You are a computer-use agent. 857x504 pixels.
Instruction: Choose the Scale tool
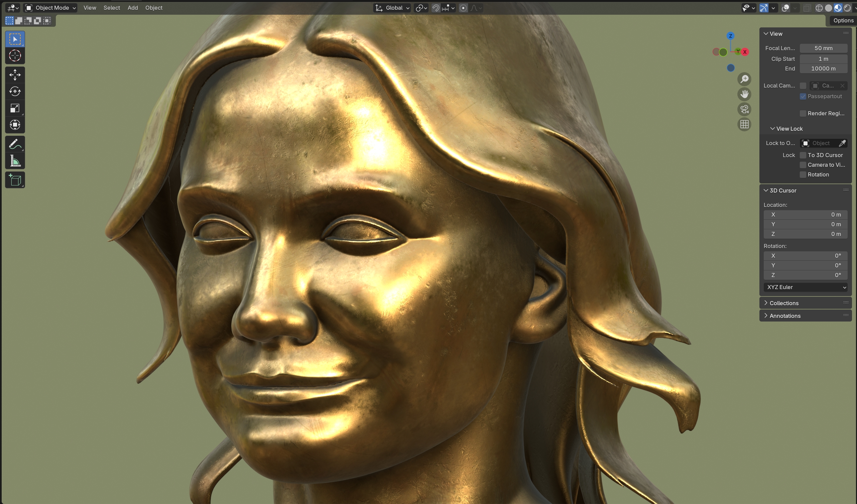point(15,108)
